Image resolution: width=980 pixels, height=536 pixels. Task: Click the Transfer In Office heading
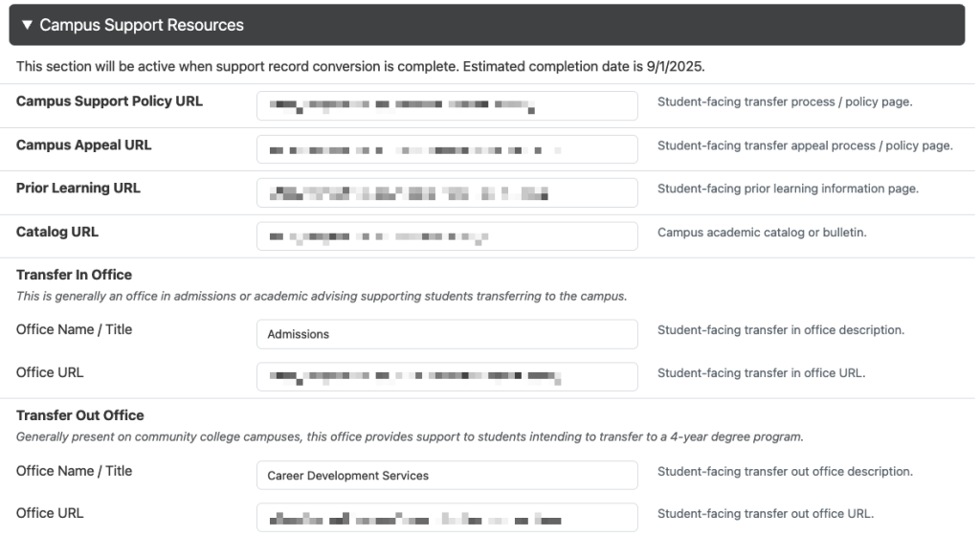tap(75, 275)
